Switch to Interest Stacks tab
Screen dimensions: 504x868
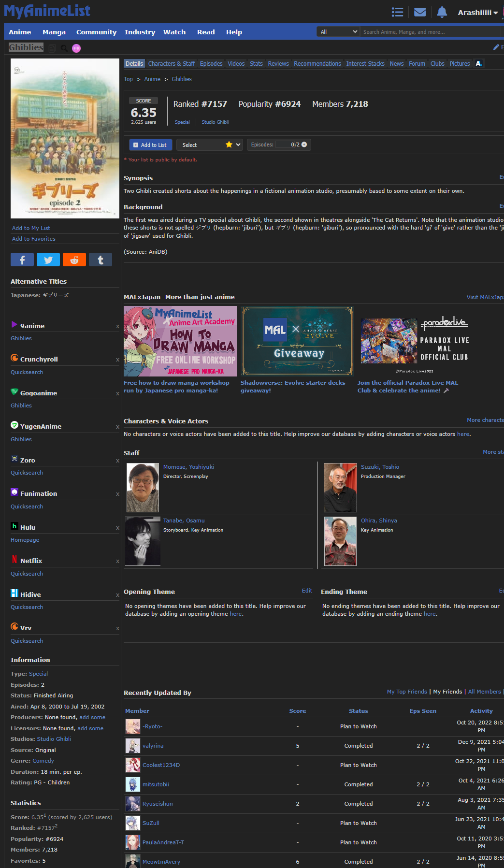click(x=365, y=64)
